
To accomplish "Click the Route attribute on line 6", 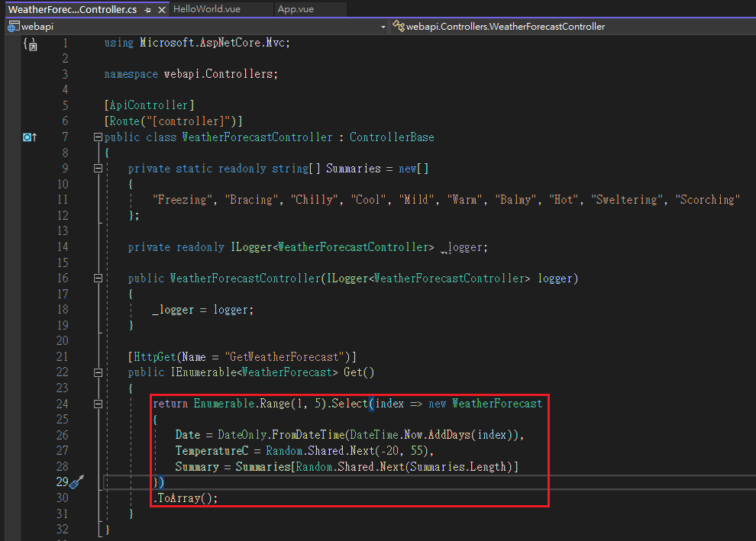I will (173, 121).
